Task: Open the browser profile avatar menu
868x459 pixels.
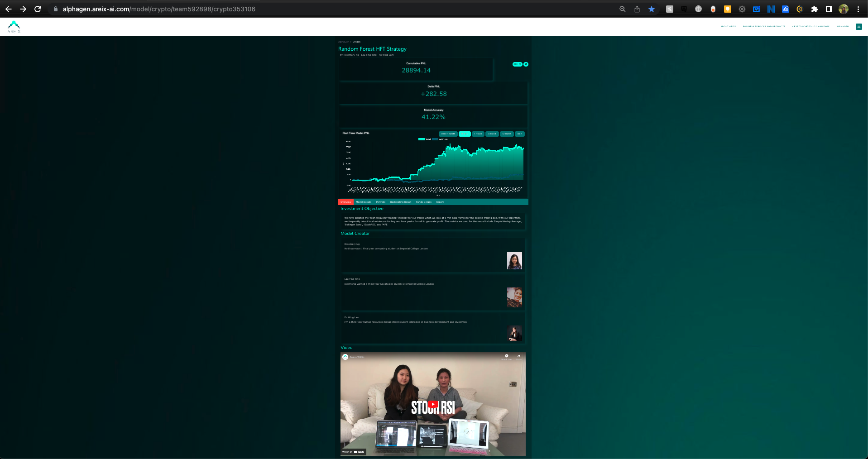Action: click(x=843, y=9)
